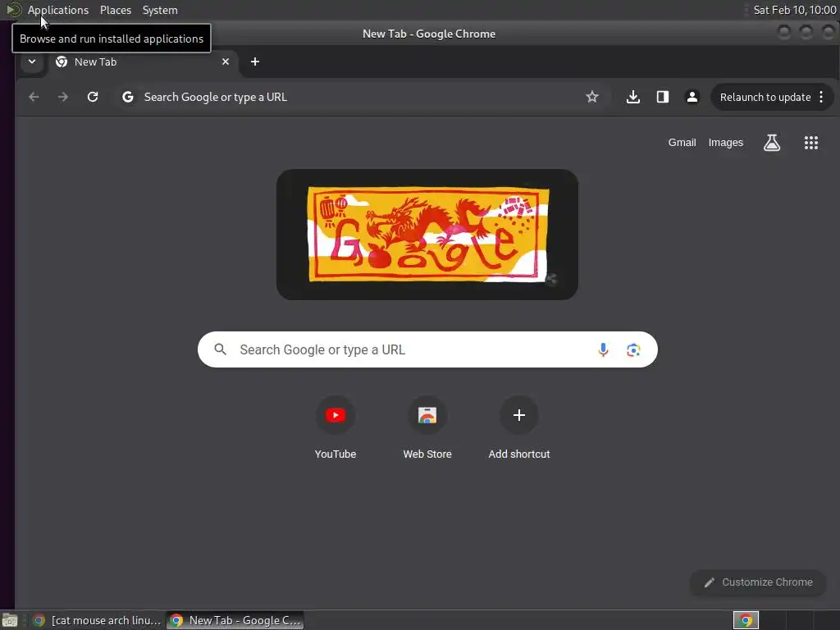This screenshot has width=840, height=630.
Task: Open the Web Store shortcut
Action: tap(427, 427)
